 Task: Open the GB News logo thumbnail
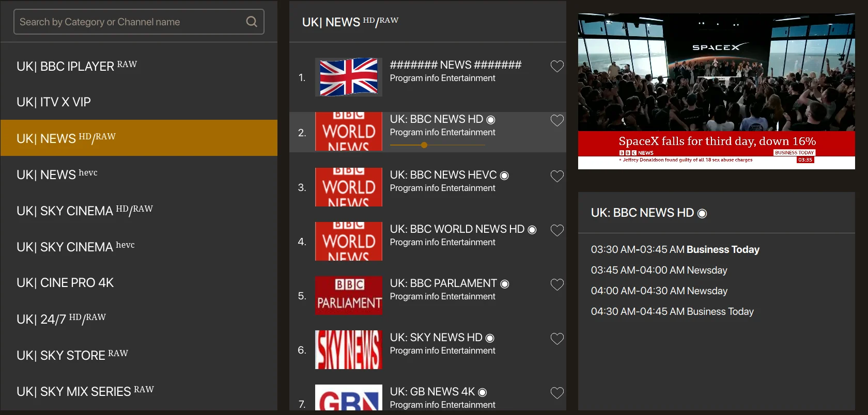tap(349, 397)
